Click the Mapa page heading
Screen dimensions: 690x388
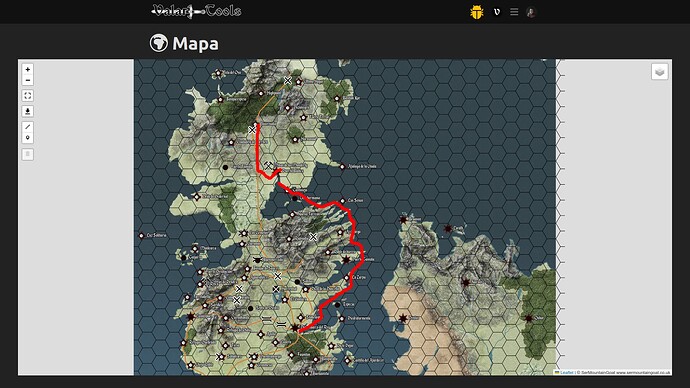(195, 44)
